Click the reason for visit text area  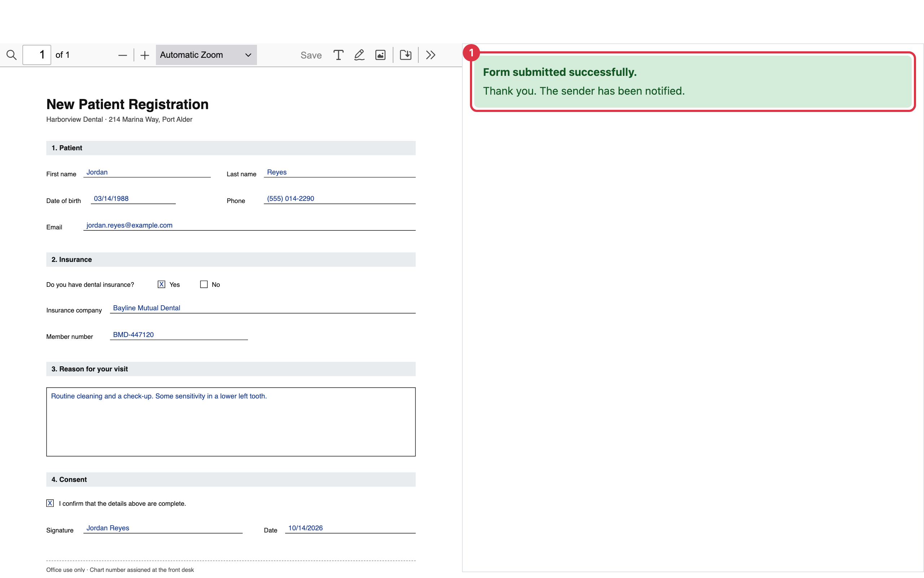click(x=231, y=422)
